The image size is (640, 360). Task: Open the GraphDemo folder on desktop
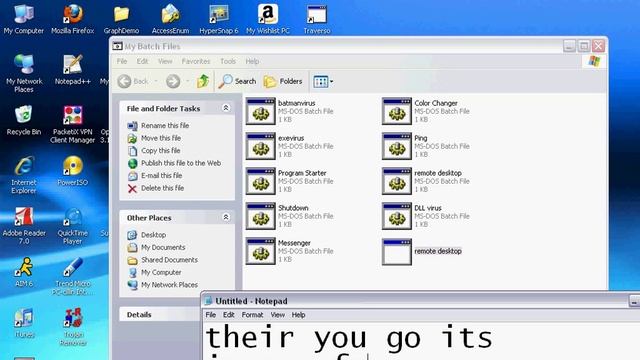121,19
